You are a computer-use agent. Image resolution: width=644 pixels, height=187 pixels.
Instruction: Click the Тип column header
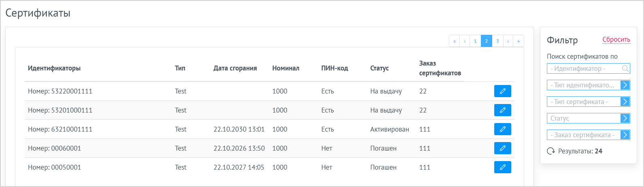180,68
